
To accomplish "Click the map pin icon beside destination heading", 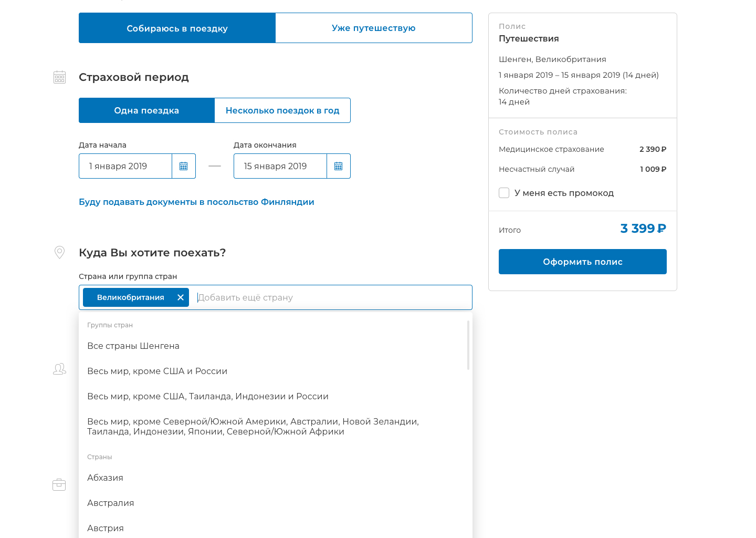I will 60,253.
